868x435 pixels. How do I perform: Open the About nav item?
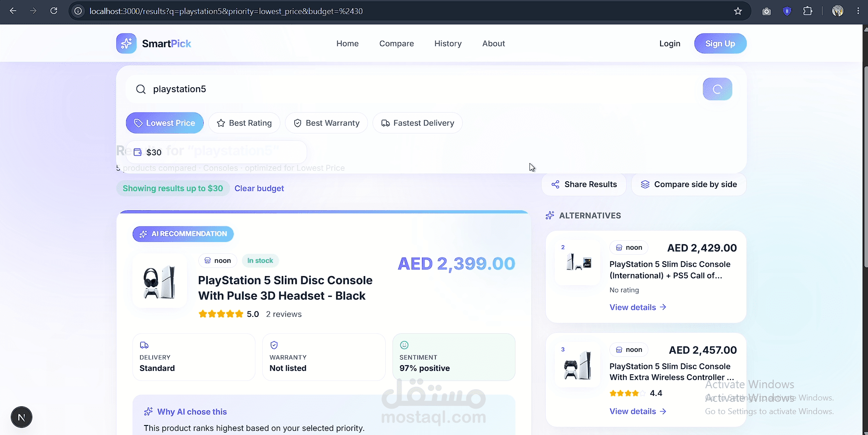[494, 44]
